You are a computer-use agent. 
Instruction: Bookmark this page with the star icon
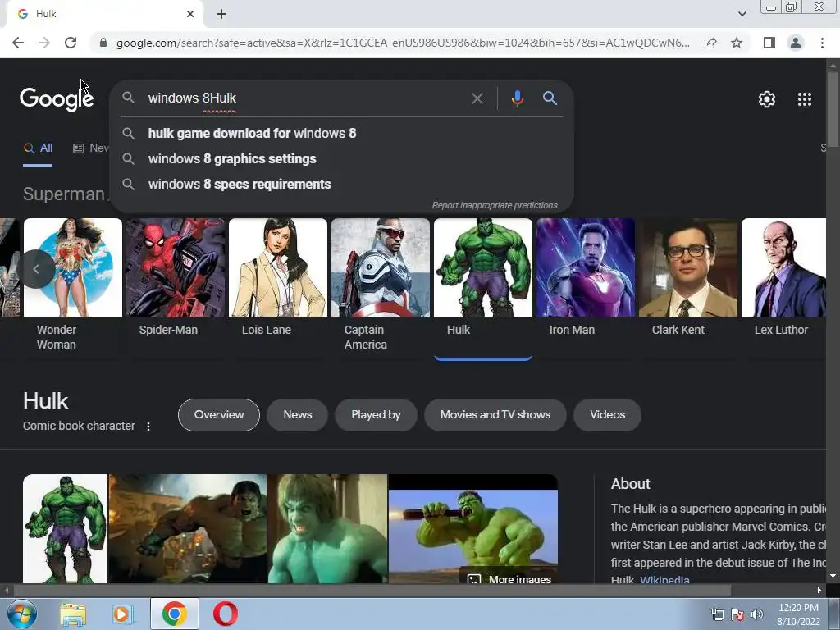737,43
